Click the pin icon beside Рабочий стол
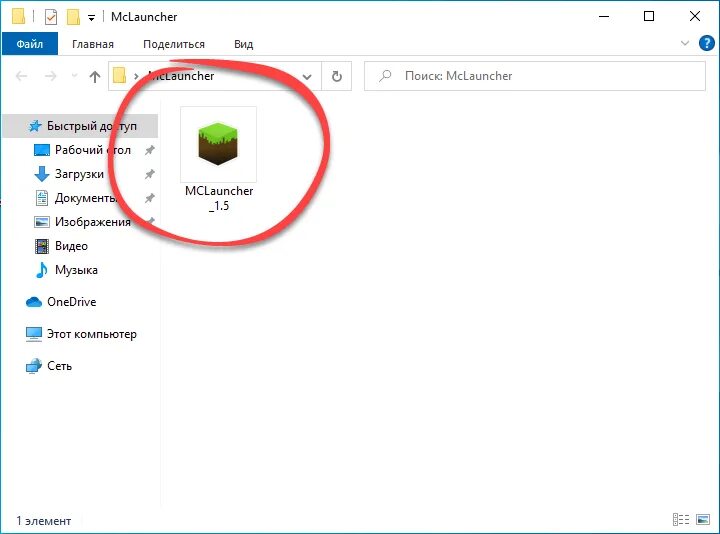This screenshot has height=534, width=720. pos(150,150)
